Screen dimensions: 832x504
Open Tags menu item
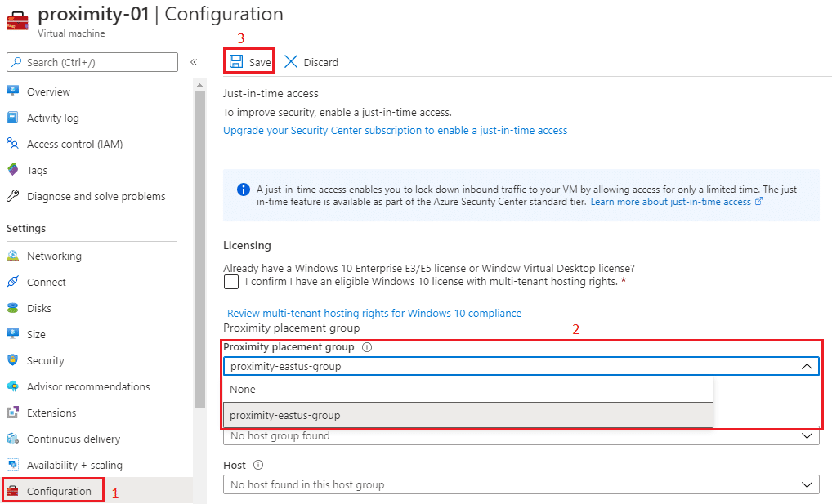point(37,170)
